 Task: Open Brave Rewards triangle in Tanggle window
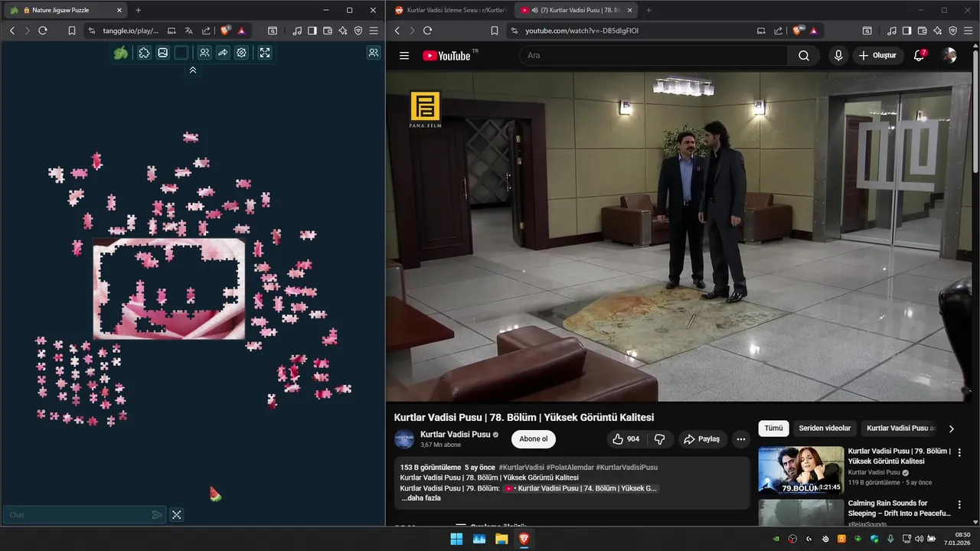pos(241,31)
